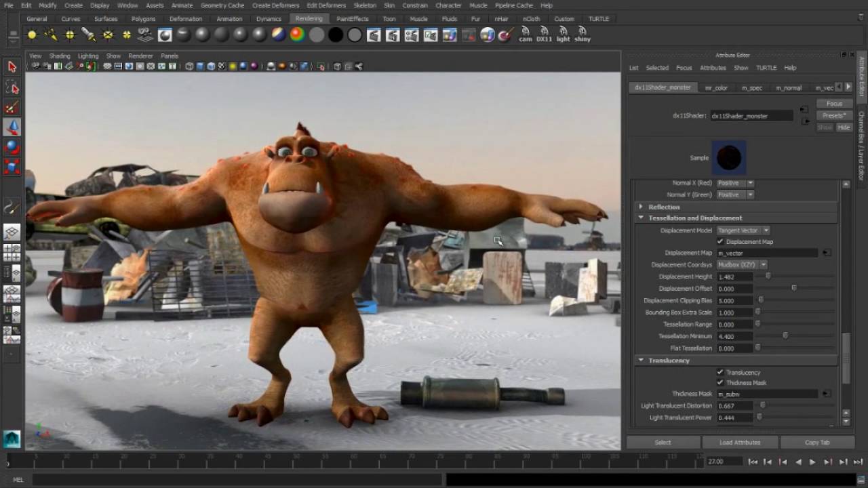Create a directional light from shelf

51,35
